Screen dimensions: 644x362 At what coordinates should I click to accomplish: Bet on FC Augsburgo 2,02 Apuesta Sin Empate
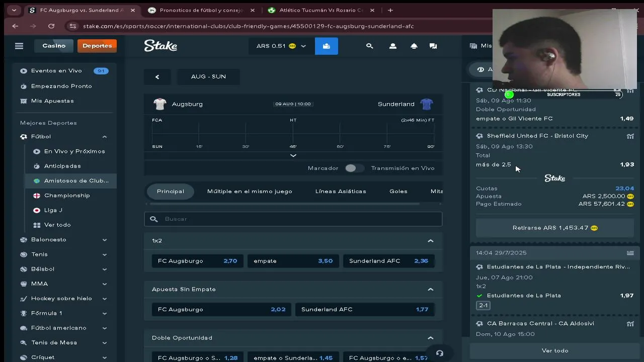click(x=221, y=310)
